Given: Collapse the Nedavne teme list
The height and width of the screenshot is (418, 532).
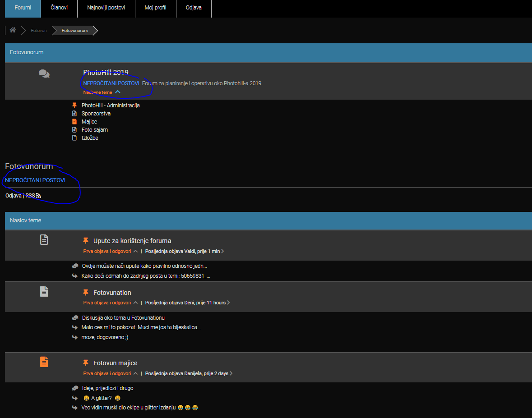Looking at the screenshot, I should pyautogui.click(x=118, y=92).
